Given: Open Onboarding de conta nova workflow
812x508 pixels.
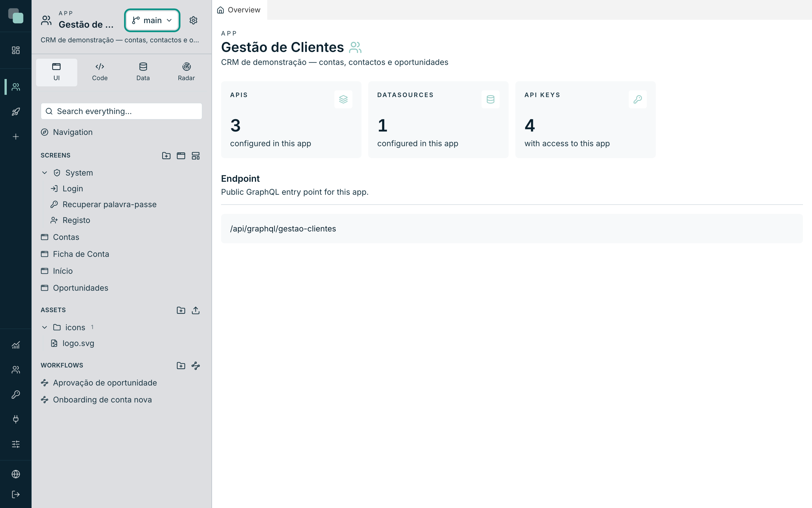Looking at the screenshot, I should [x=122, y=399].
